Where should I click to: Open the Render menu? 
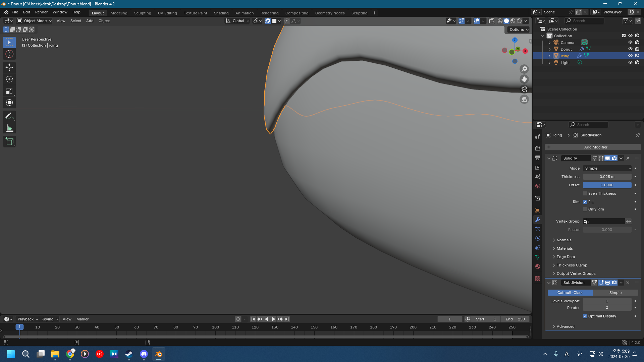tap(41, 12)
